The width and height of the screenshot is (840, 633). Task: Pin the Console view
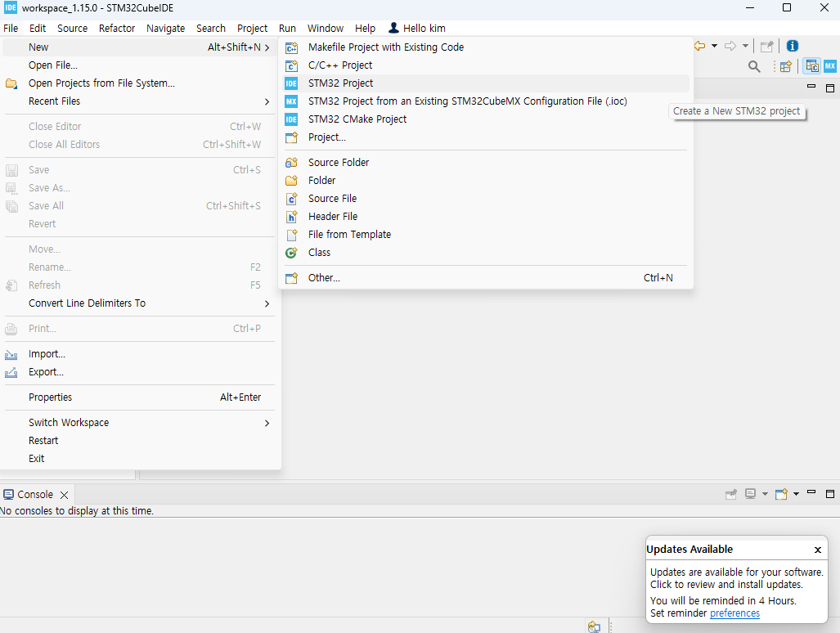coord(730,494)
